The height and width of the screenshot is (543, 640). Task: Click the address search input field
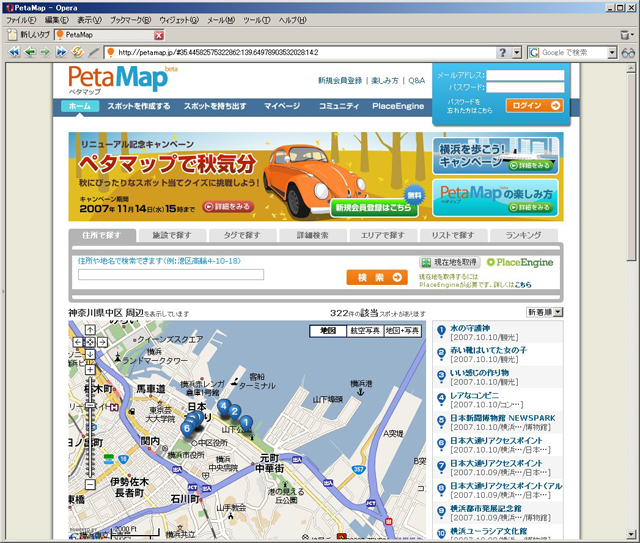(171, 274)
